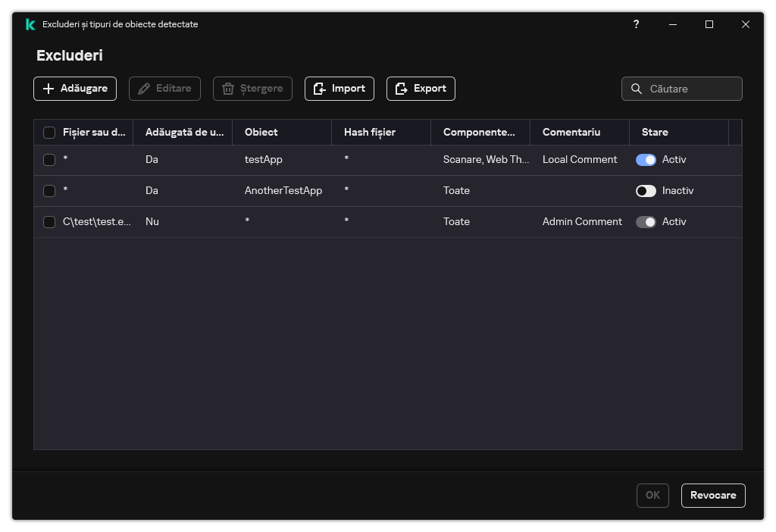Sort by the Obiect column header
Viewport: 776px width, 532px height.
click(261, 133)
